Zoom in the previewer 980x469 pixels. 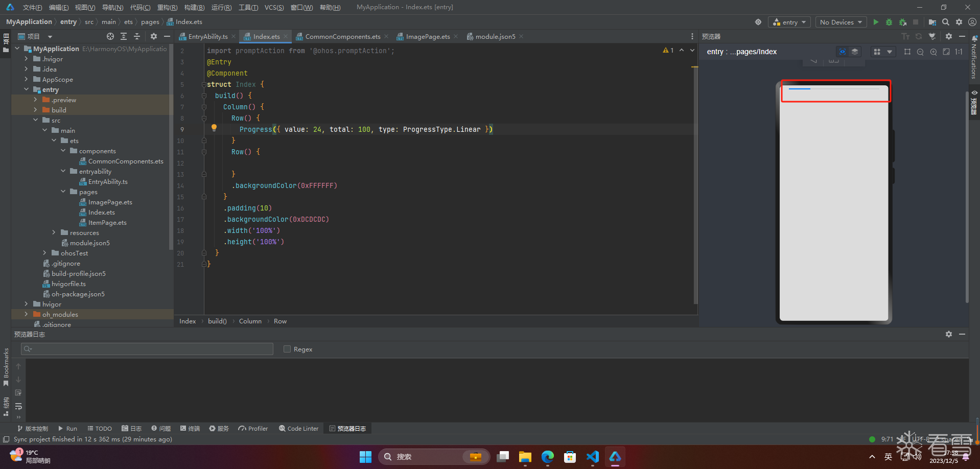tap(934, 52)
